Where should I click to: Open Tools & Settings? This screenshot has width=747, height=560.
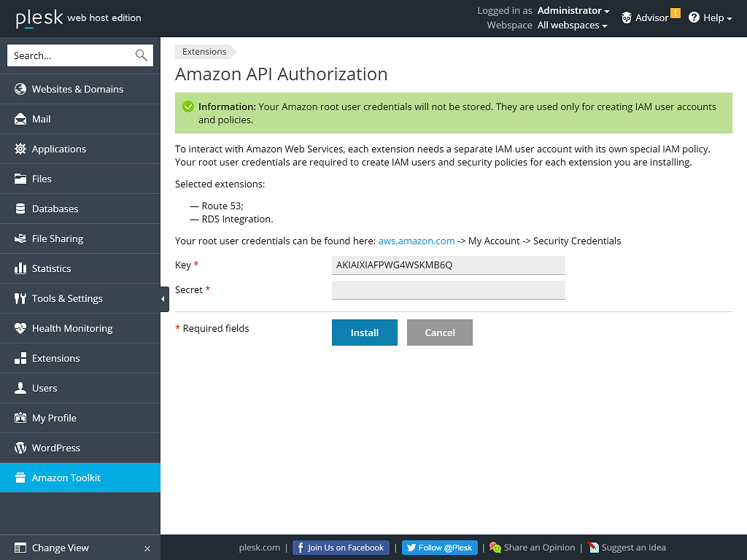point(80,298)
